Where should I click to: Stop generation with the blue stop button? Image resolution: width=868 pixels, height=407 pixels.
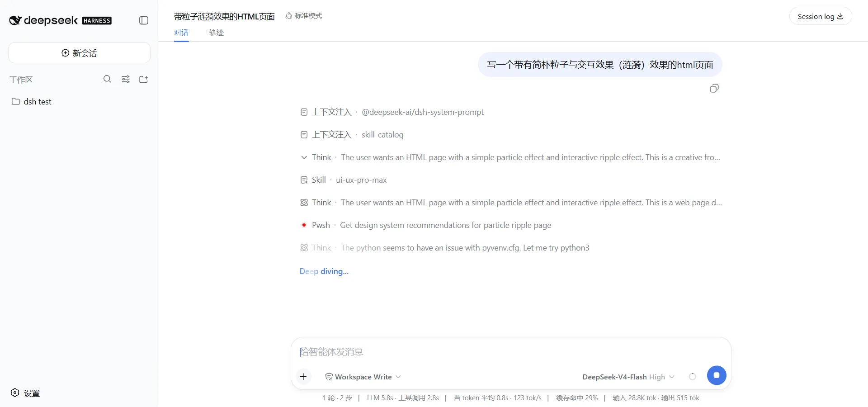717,375
